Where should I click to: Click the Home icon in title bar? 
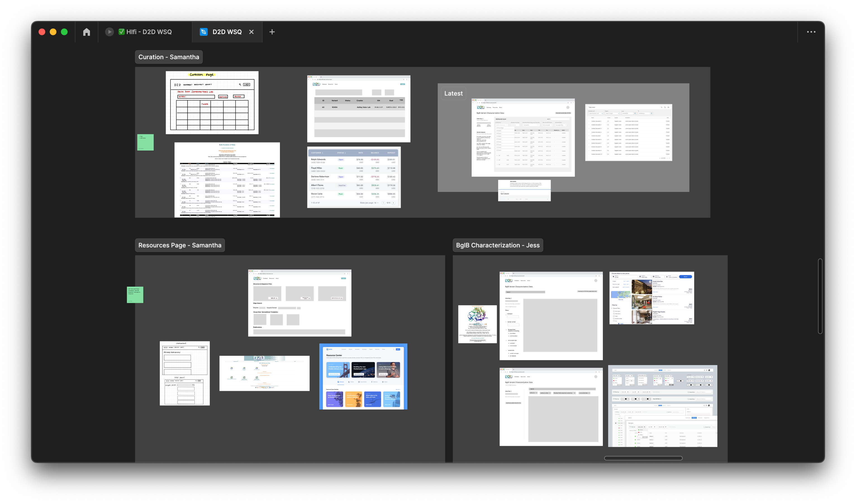point(87,32)
